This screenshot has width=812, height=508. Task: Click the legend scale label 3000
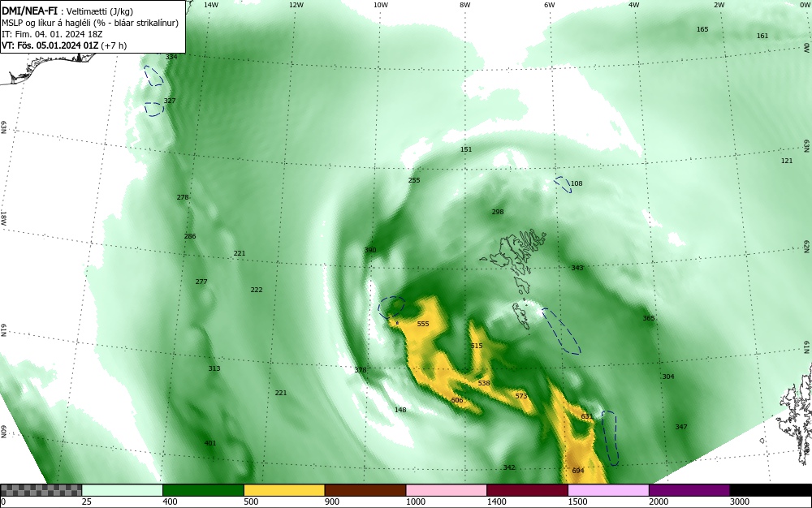pos(740,502)
